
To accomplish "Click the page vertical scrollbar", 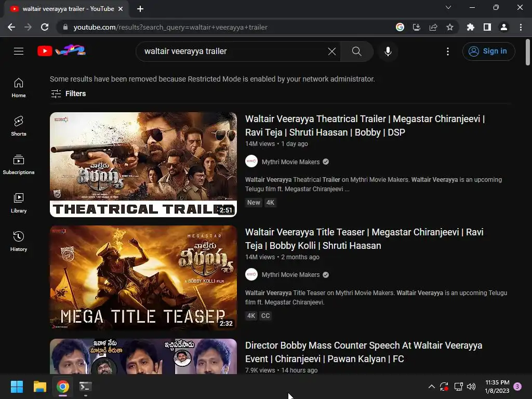I will coord(528,52).
